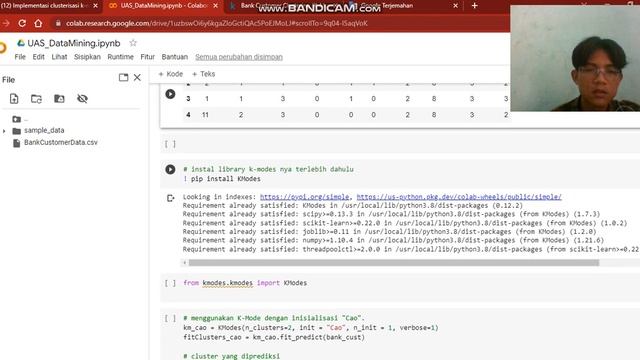Open the colab-wheels public simple link
This screenshot has width=640, height=360.
pyautogui.click(x=459, y=197)
